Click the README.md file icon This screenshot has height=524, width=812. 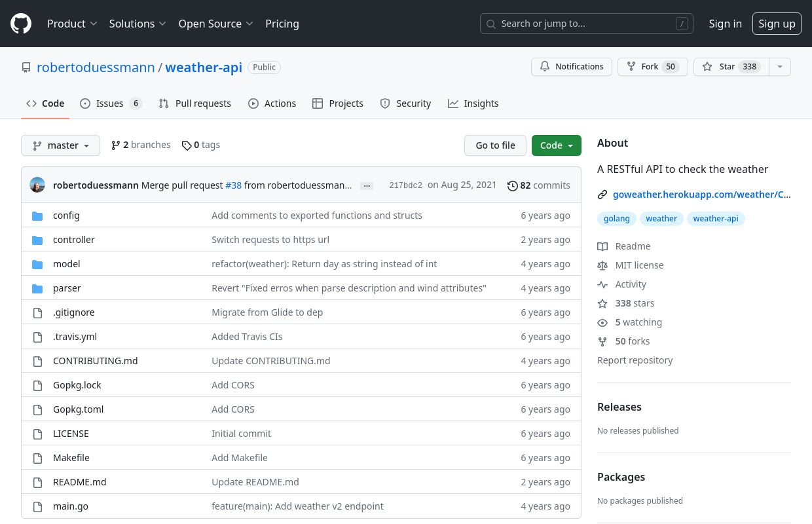click(38, 482)
